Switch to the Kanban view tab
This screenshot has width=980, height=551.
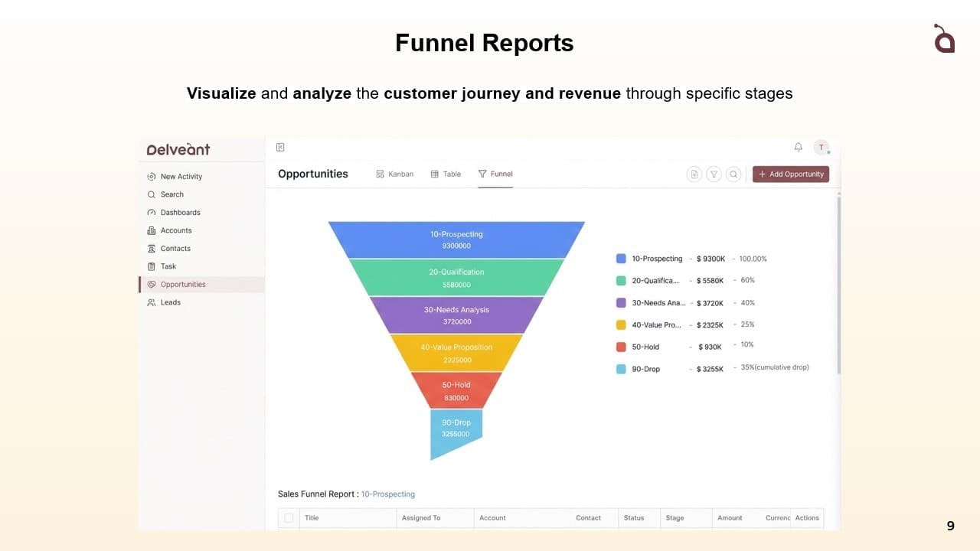[394, 174]
